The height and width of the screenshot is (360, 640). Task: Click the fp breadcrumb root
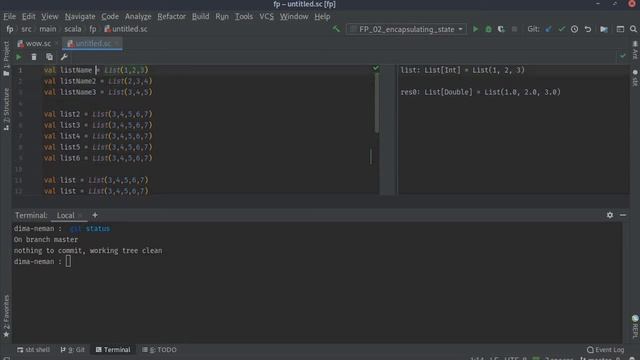[10, 29]
